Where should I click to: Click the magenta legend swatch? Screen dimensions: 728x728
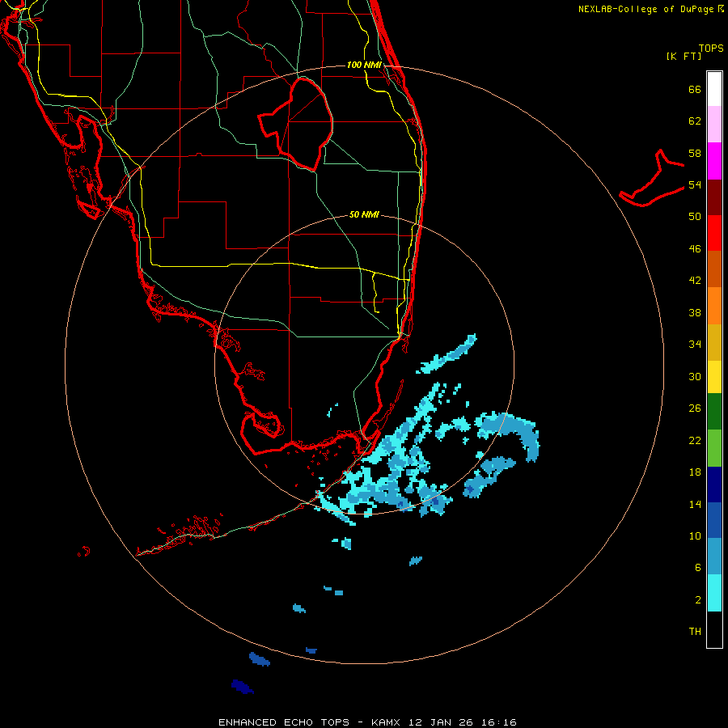coord(714,161)
